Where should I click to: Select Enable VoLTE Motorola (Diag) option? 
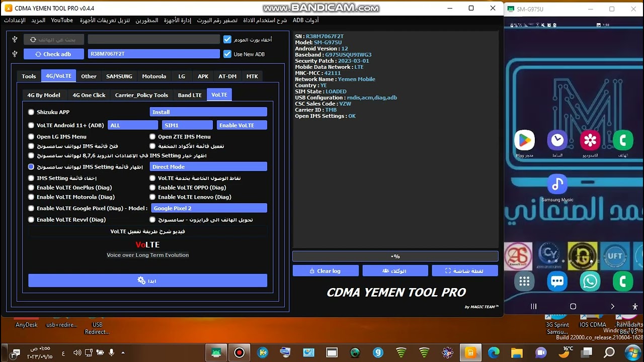click(31, 197)
